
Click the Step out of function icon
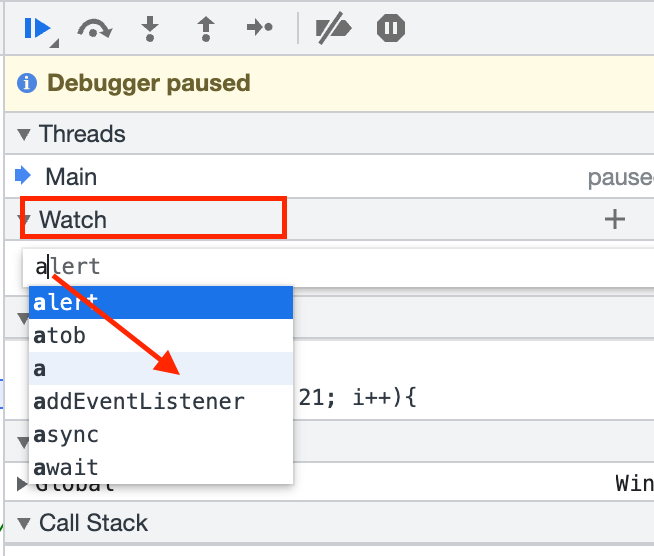206,29
